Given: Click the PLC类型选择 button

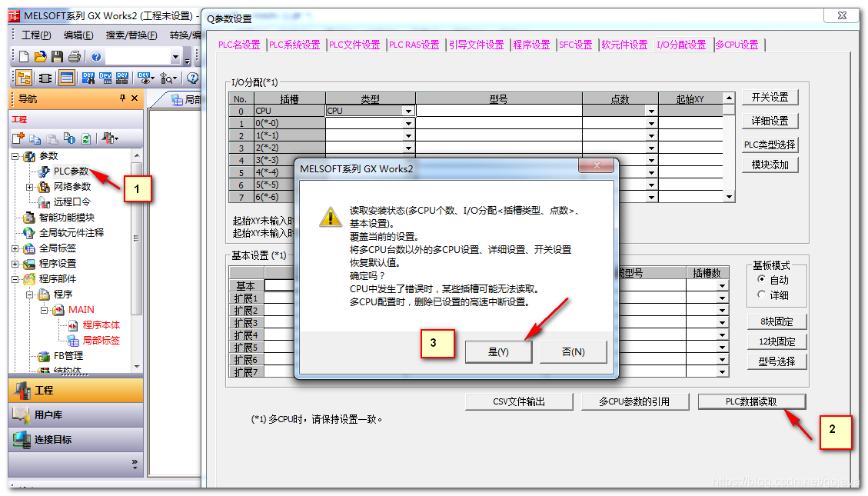Looking at the screenshot, I should pos(770,145).
